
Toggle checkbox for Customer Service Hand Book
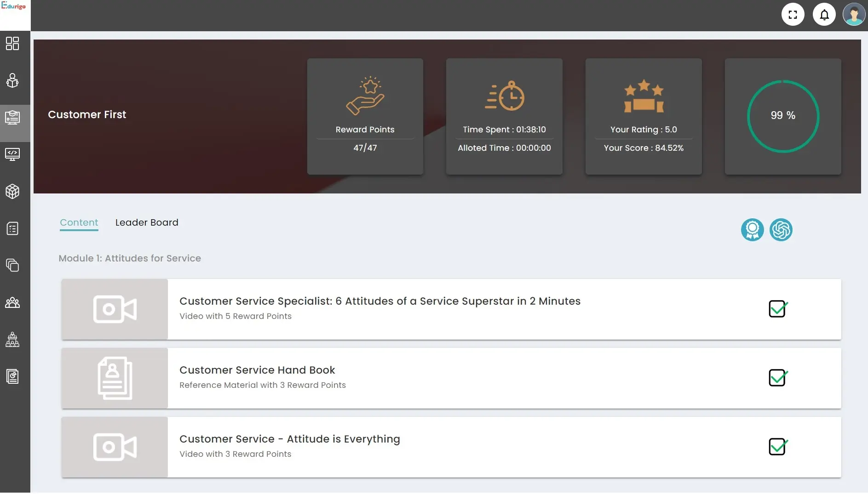[x=778, y=378]
